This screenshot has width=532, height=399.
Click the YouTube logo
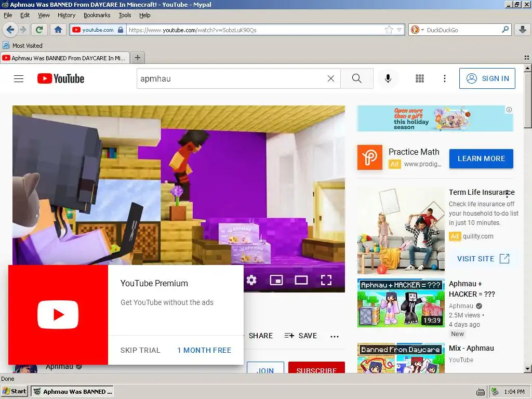coord(61,79)
